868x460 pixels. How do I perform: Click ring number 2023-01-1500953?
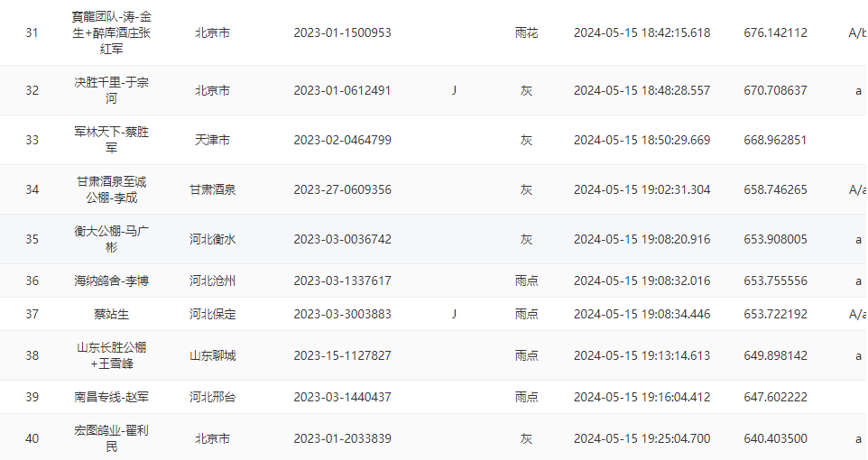pos(342,32)
